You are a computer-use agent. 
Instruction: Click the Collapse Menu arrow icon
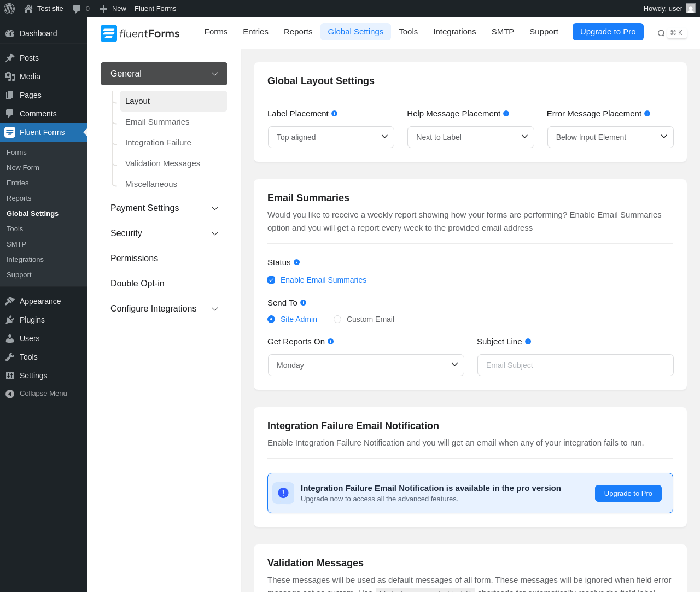click(10, 394)
